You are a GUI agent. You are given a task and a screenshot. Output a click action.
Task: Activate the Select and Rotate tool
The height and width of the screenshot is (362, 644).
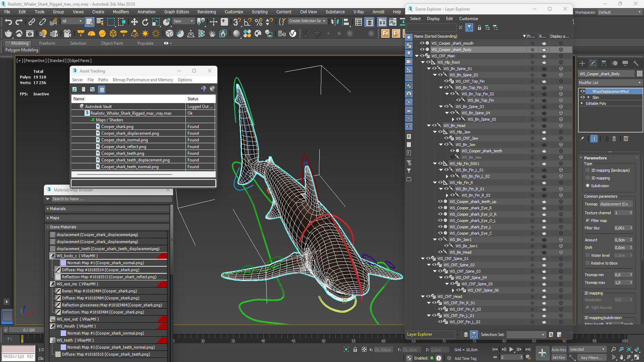coord(145,22)
